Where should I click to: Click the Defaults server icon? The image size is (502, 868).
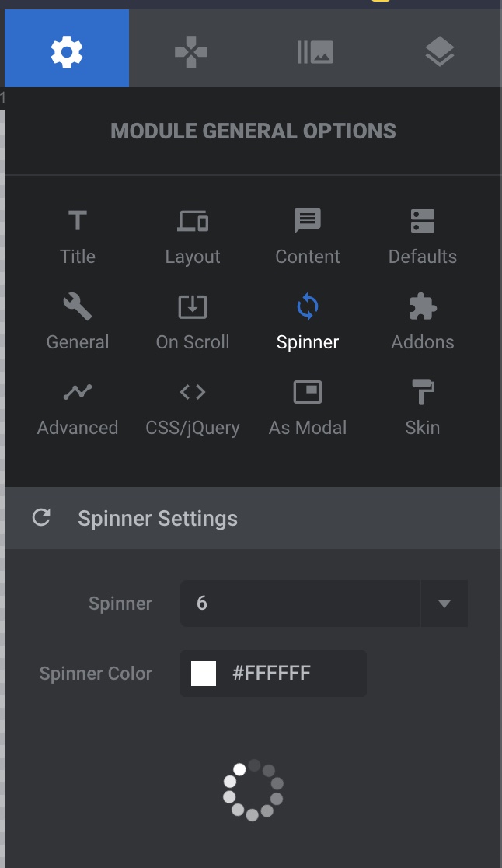423,222
